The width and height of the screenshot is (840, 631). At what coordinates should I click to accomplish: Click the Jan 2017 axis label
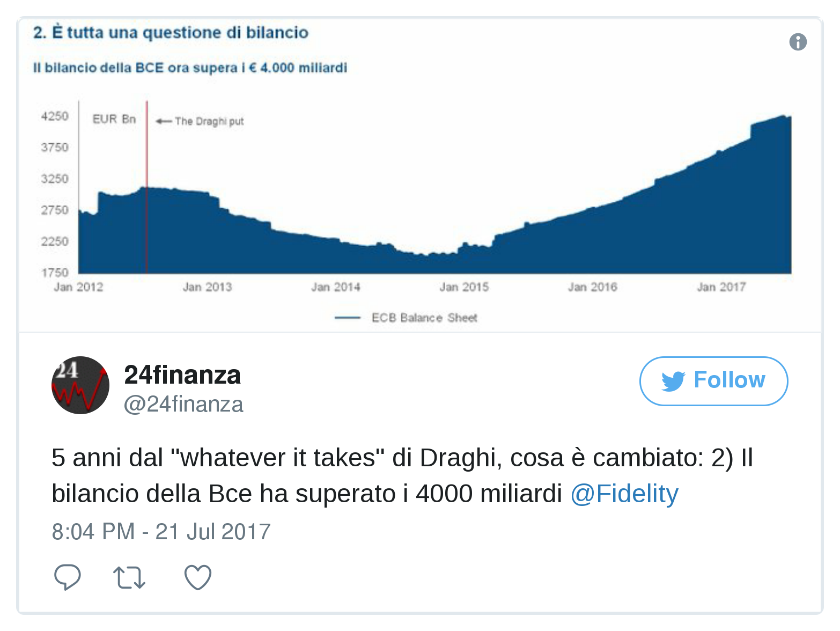(x=721, y=287)
